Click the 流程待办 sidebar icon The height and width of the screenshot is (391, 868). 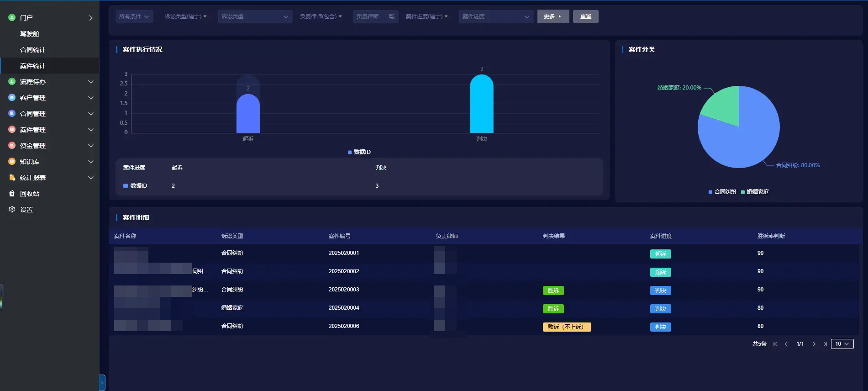[x=12, y=82]
